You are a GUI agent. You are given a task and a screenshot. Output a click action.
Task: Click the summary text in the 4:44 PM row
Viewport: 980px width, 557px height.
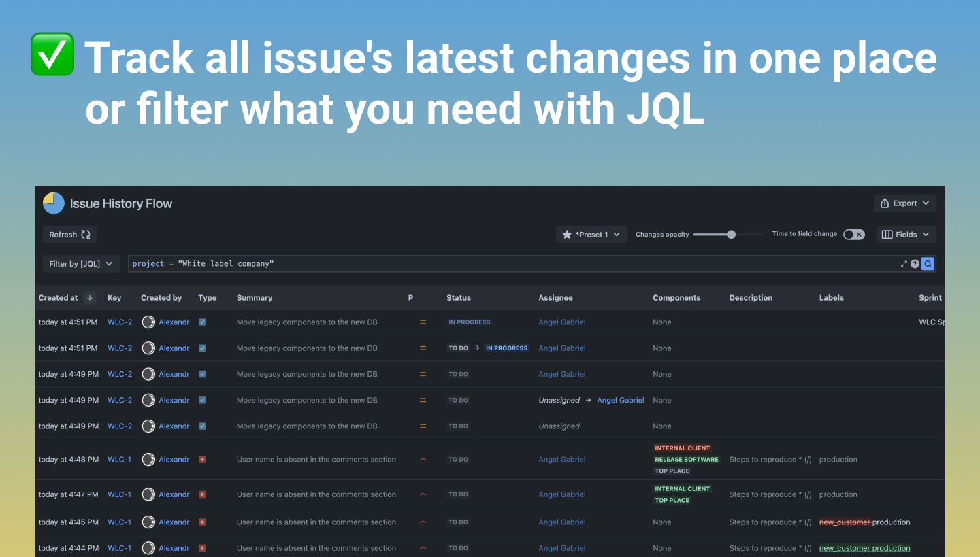click(316, 548)
